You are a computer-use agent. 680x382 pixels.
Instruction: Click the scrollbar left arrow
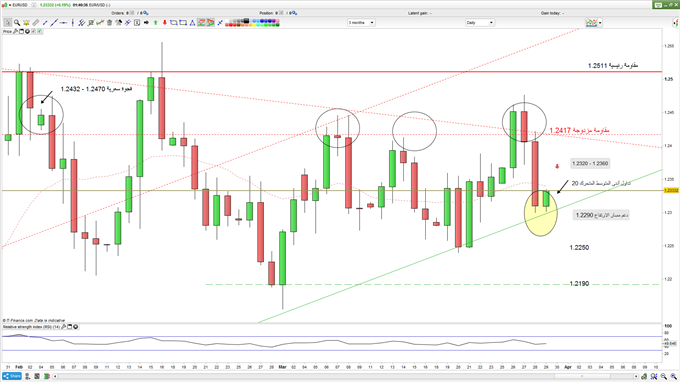click(55, 376)
